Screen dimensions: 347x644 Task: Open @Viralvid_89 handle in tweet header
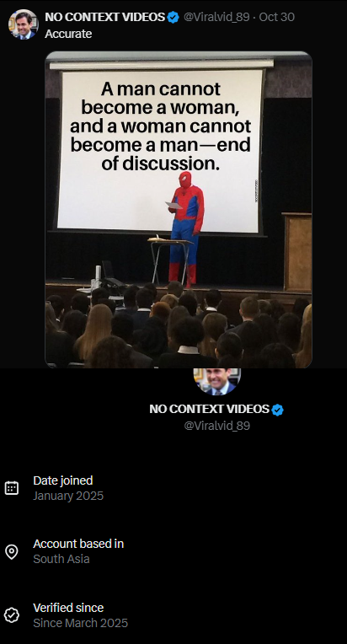click(216, 17)
